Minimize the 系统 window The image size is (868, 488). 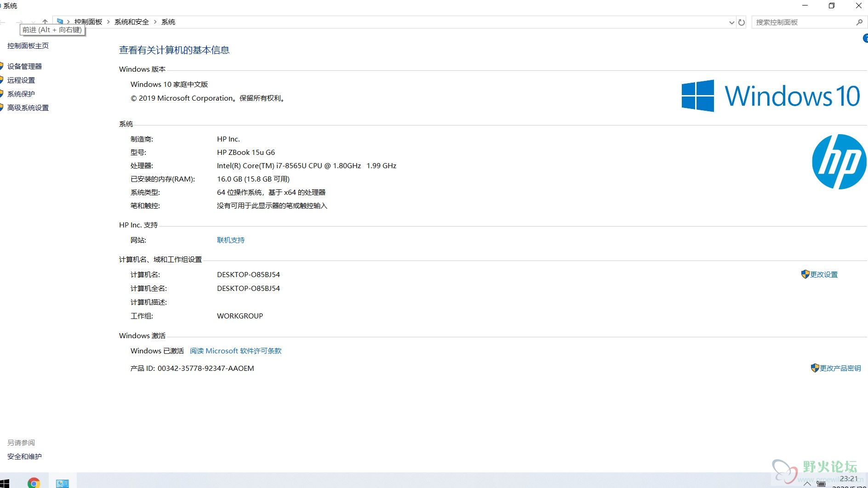pyautogui.click(x=805, y=6)
